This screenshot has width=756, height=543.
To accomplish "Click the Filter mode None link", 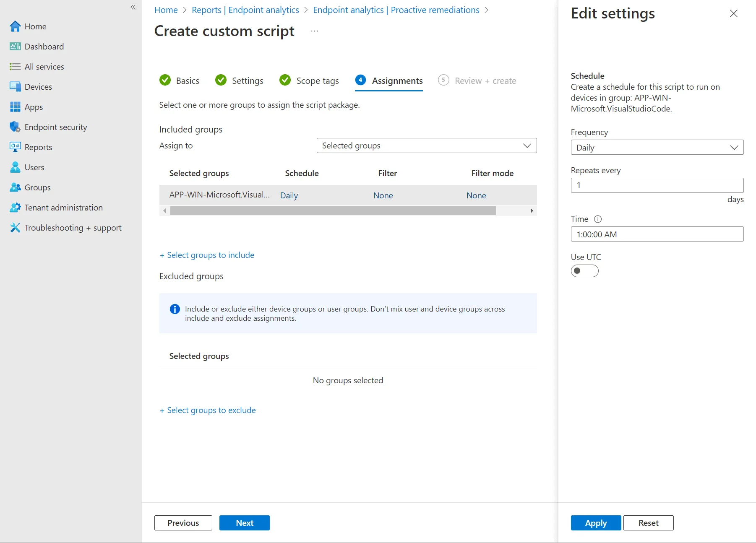I will point(476,195).
